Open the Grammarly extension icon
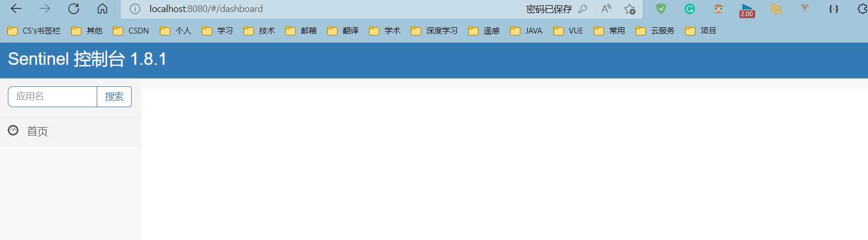 tap(690, 9)
